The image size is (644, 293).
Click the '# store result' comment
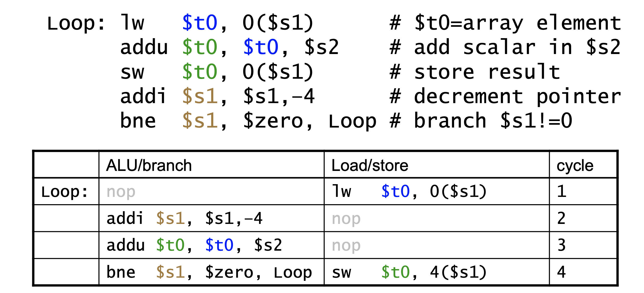475,72
